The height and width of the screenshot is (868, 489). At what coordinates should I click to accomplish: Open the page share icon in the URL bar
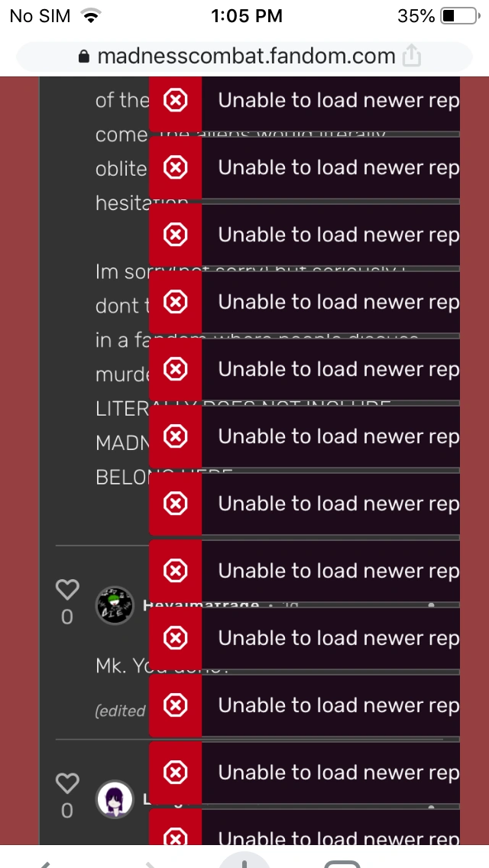411,55
